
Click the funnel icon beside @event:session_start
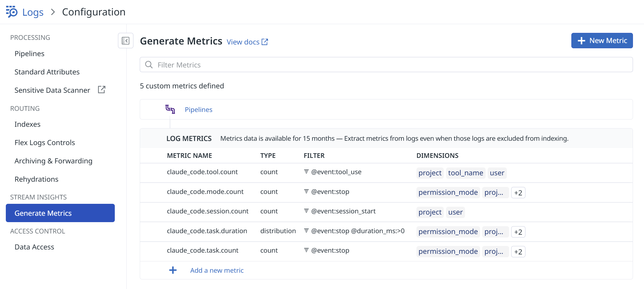[x=306, y=211]
